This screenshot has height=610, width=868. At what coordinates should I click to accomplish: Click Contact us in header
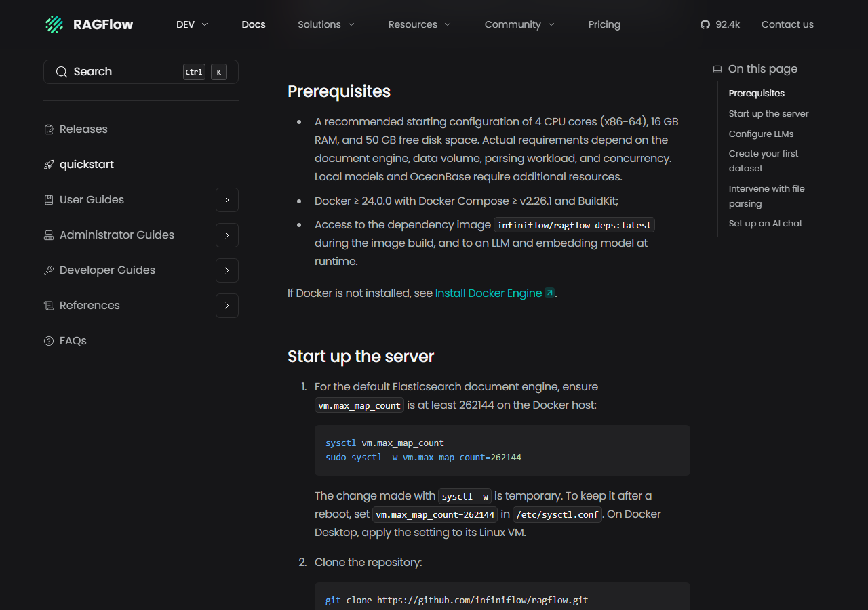(787, 24)
